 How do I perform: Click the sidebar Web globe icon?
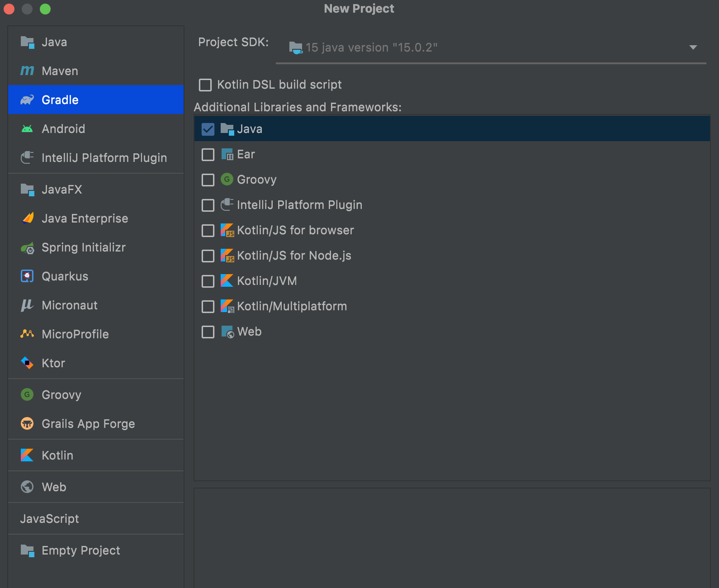click(x=27, y=487)
